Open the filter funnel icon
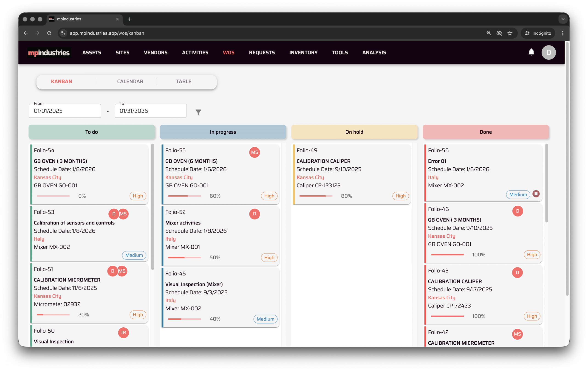The width and height of the screenshot is (588, 371). (198, 112)
